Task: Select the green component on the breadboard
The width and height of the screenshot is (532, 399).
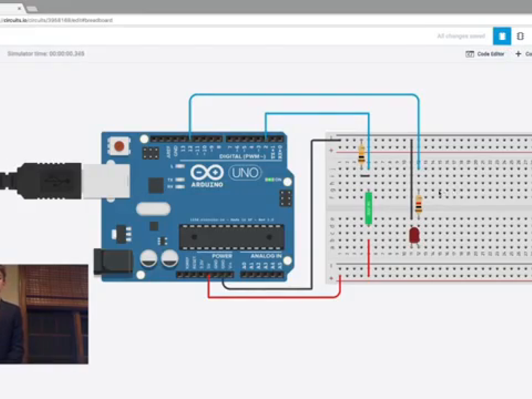Action: (368, 208)
